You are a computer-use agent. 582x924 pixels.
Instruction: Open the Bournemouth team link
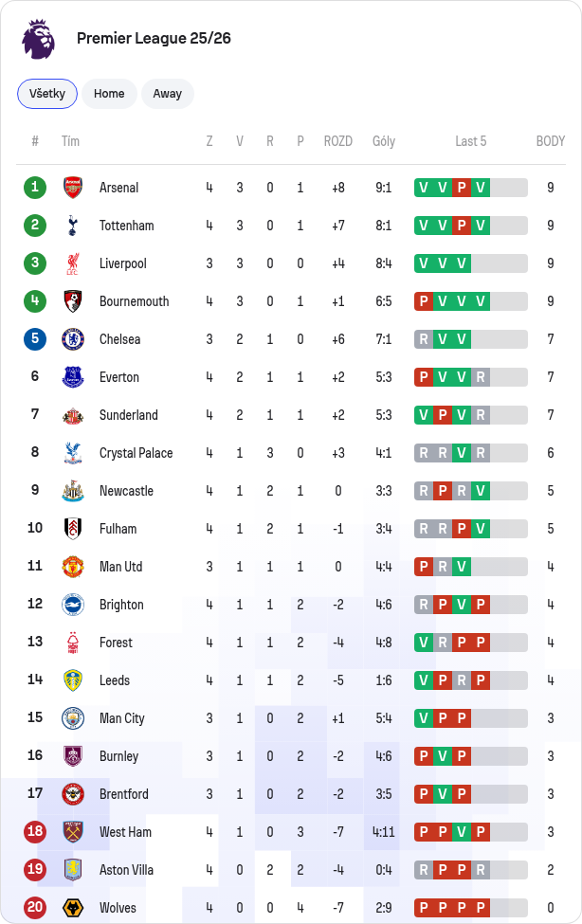point(134,301)
